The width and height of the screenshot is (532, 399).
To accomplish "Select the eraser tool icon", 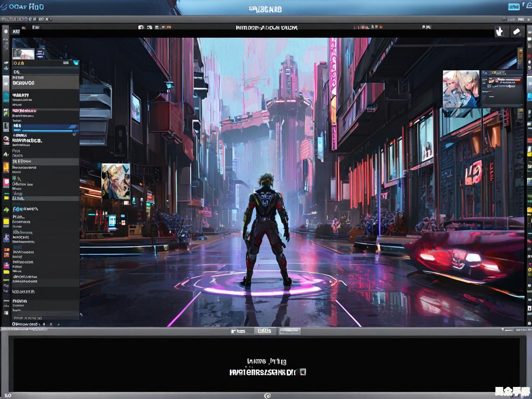I will pyautogui.click(x=517, y=32).
